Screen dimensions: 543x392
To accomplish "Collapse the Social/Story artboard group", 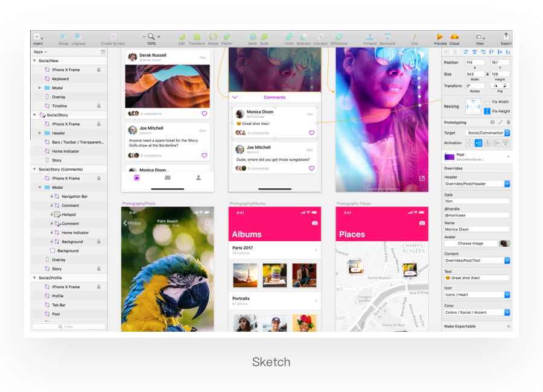I will [x=34, y=115].
